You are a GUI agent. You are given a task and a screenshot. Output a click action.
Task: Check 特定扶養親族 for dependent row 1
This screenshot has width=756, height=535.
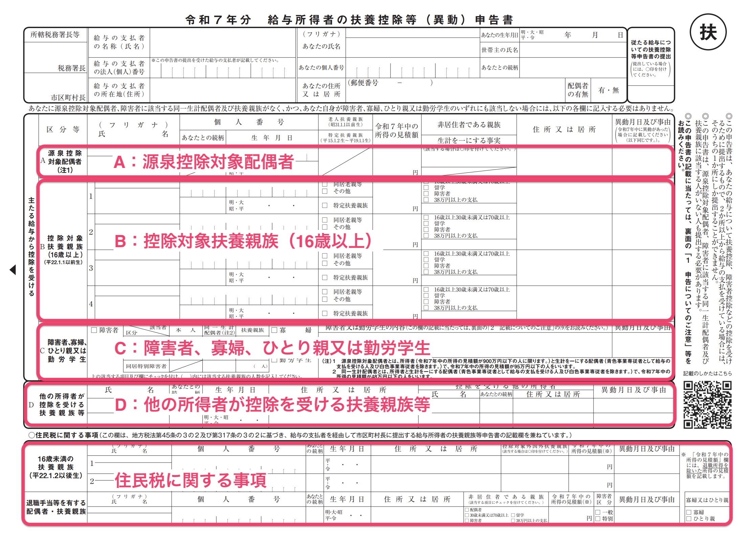click(325, 206)
